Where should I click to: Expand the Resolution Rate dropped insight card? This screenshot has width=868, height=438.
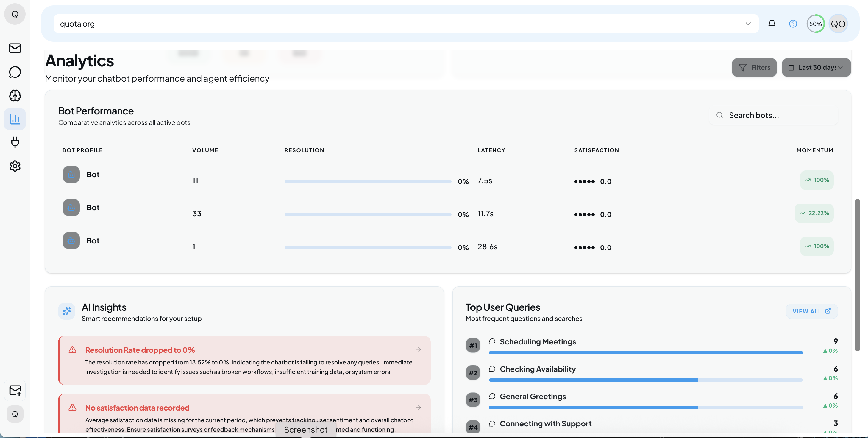(x=419, y=350)
